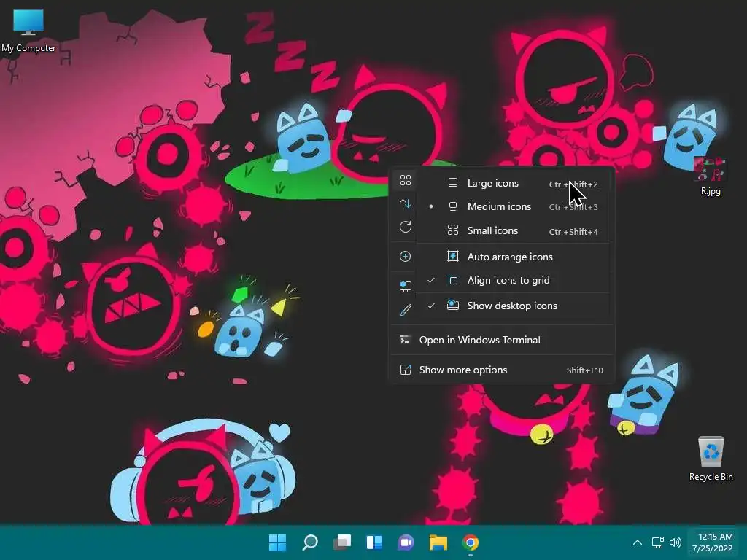This screenshot has width=747, height=560.
Task: Click the network icon in system tray
Action: click(658, 542)
